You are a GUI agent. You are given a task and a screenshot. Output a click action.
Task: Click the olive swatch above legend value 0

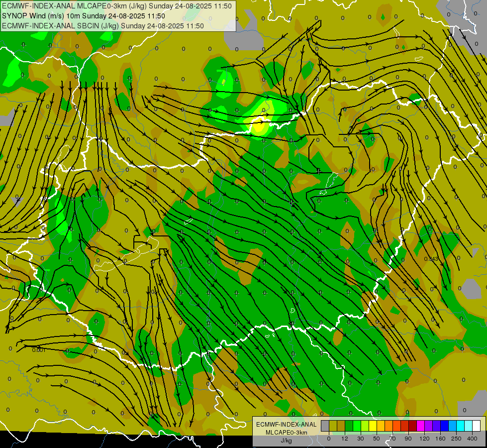pos(333,426)
